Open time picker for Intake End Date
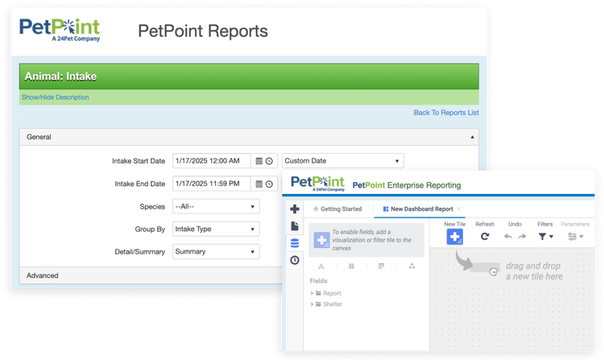 coord(269,184)
